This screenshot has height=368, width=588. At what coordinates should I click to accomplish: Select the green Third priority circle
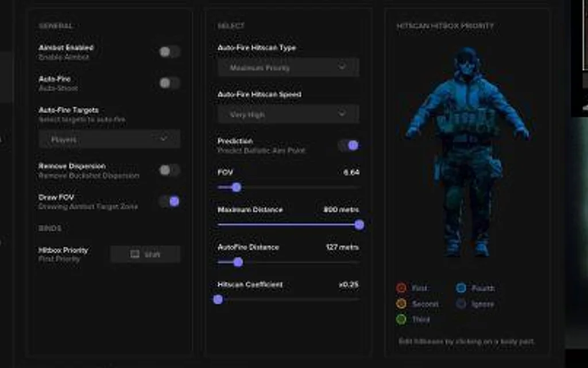coord(401,319)
